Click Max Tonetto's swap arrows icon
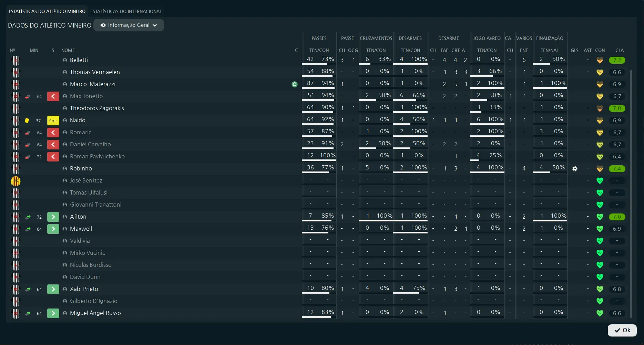This screenshot has height=345, width=644. click(x=28, y=97)
